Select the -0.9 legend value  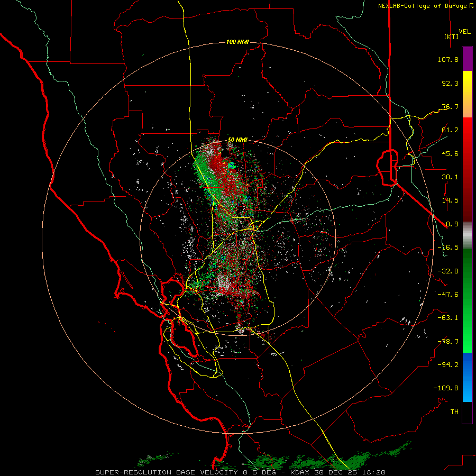click(x=450, y=224)
